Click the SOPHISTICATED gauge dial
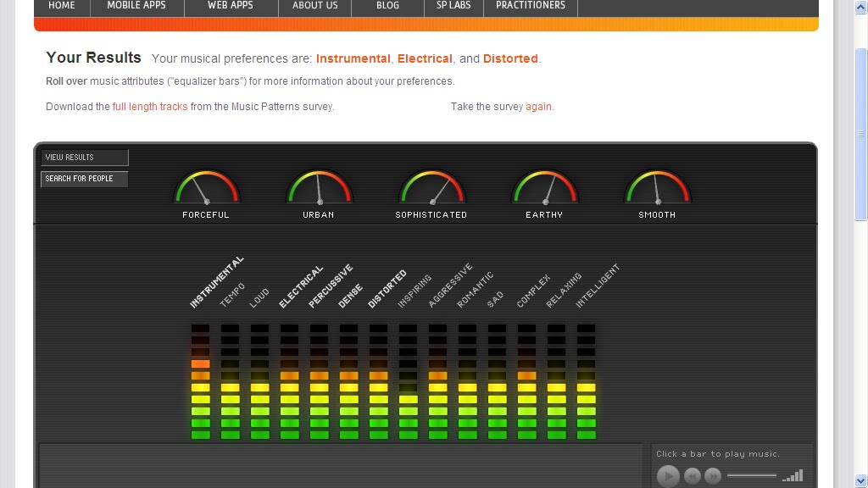The width and height of the screenshot is (868, 488). tap(431, 187)
